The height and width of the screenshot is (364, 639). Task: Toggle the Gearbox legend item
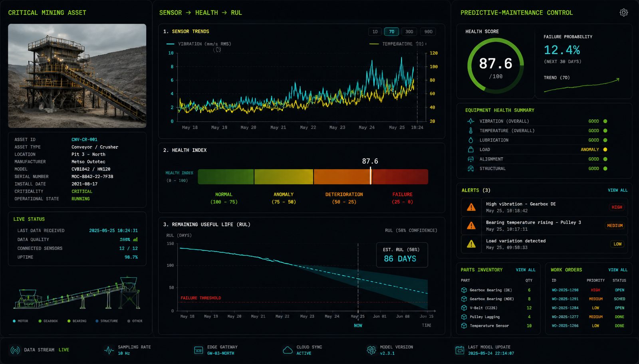point(48,321)
